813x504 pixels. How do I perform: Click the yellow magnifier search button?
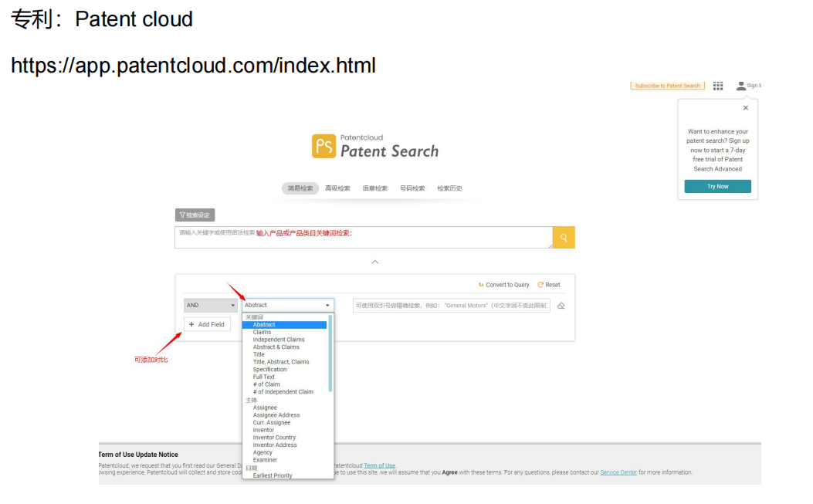click(564, 238)
